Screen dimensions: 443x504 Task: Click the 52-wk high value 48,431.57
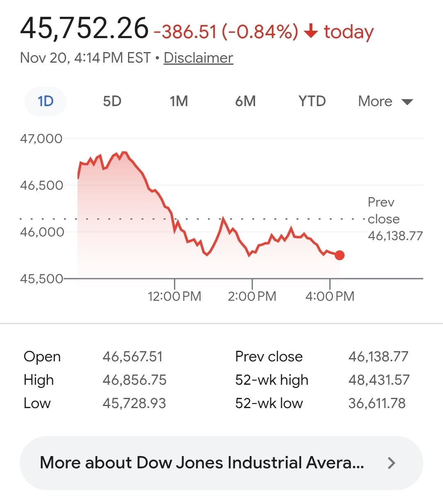(379, 380)
